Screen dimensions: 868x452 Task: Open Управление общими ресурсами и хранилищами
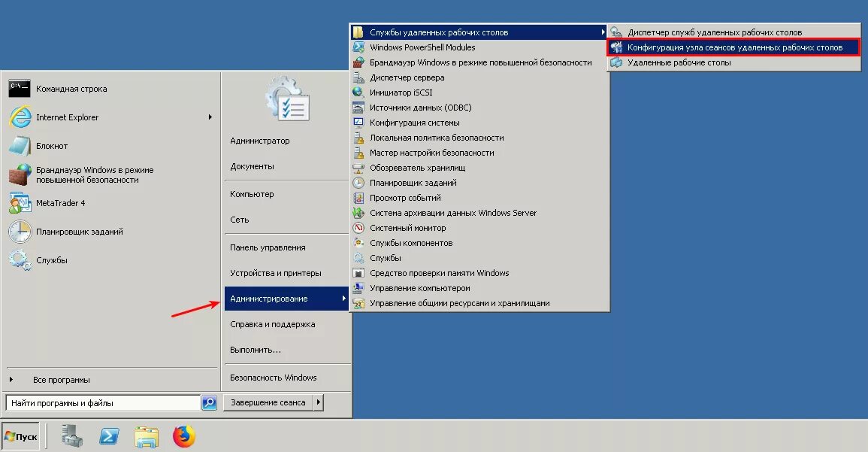[x=459, y=303]
